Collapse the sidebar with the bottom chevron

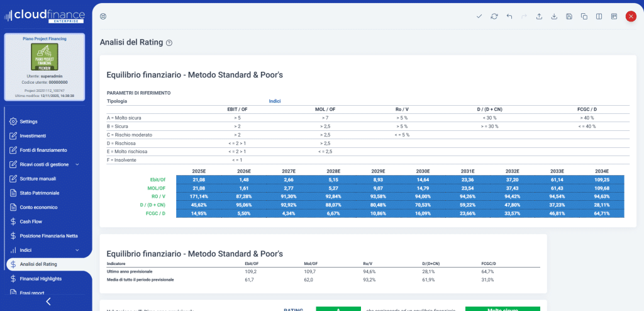(x=48, y=302)
